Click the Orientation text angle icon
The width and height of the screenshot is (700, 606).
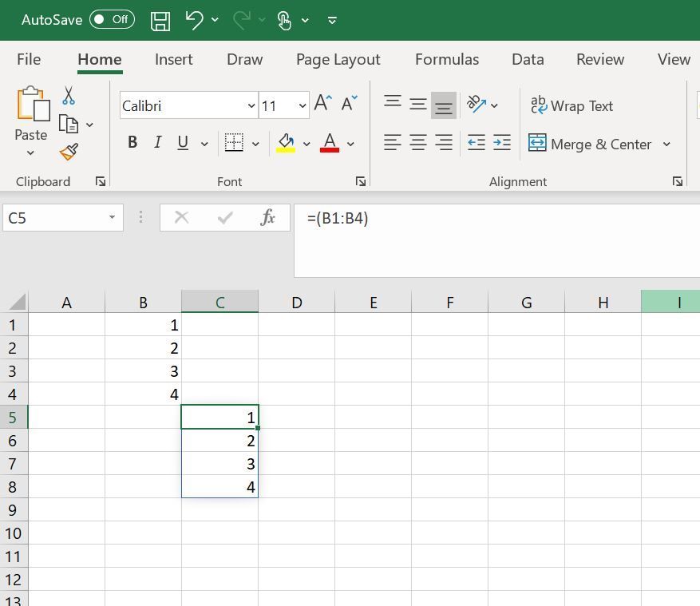[476, 104]
